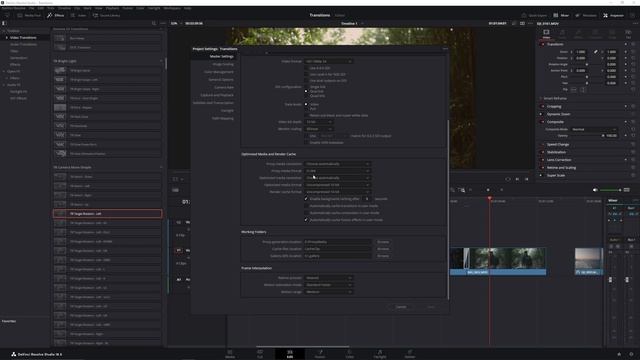Open Motion estimation mode dropdown
The image size is (640, 360).
(x=329, y=285)
